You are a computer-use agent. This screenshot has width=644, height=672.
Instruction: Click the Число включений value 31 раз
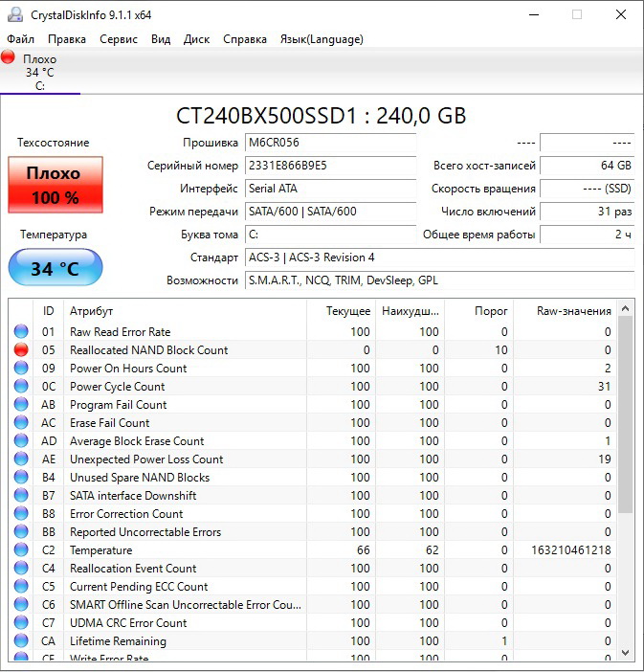pyautogui.click(x=587, y=212)
